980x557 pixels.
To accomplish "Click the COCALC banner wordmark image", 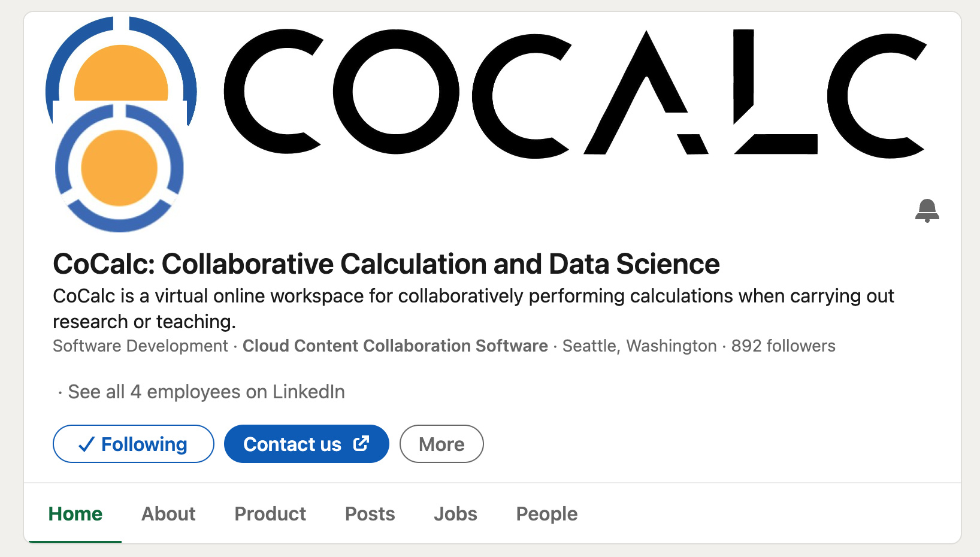I will tap(574, 94).
